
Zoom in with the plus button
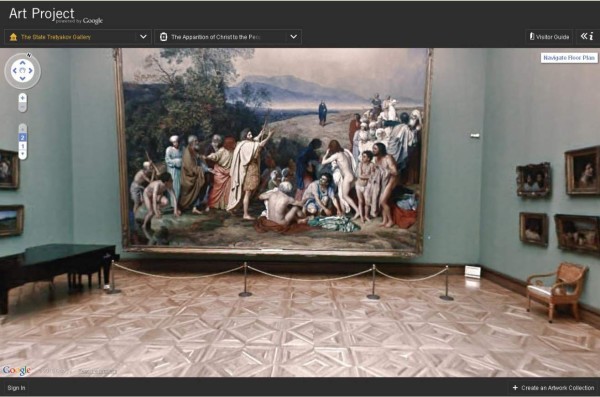(x=23, y=98)
